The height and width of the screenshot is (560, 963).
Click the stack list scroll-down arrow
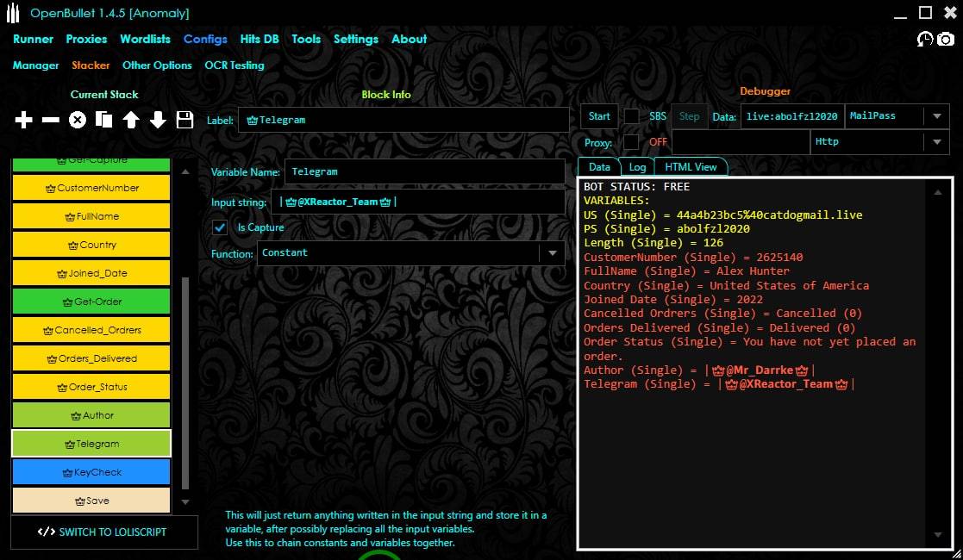point(185,501)
